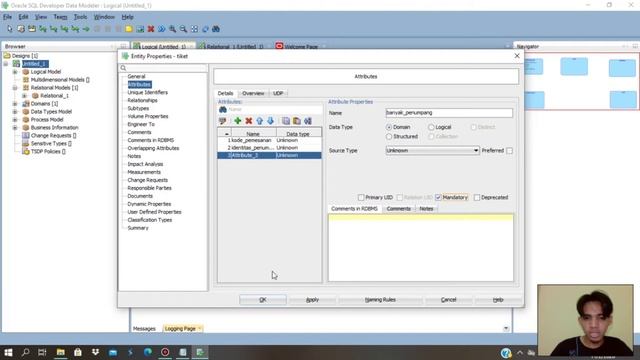Viewport: 640px width, 360px height.
Task: Open the File menu
Action: 7,17
